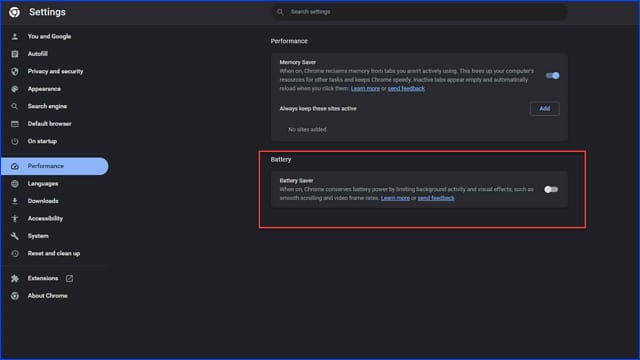The height and width of the screenshot is (360, 640).
Task: Click the Autofill clipboard icon
Action: coord(15,54)
